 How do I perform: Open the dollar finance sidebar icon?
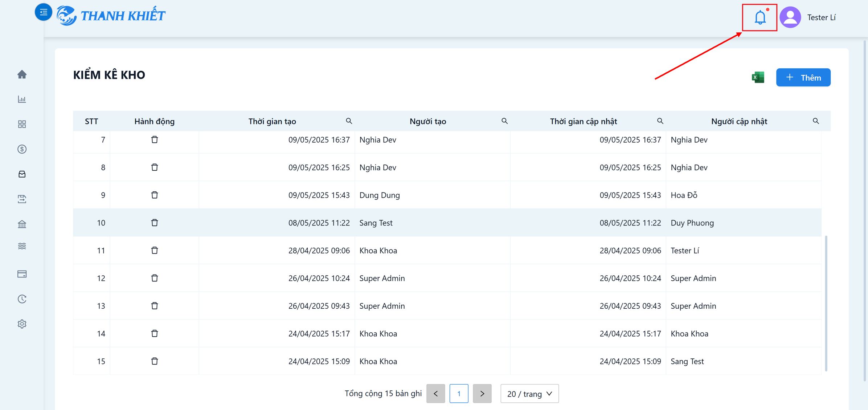coord(22,149)
